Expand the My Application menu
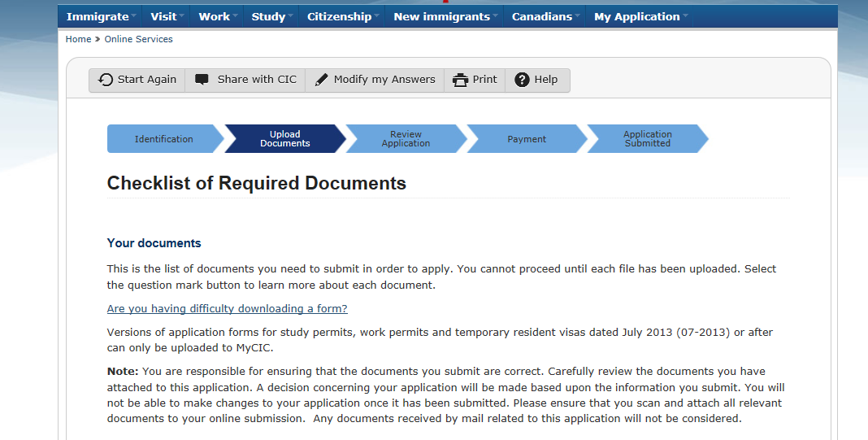 click(640, 16)
